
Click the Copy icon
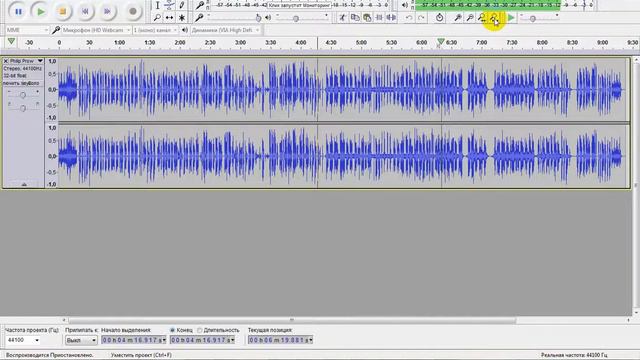[x=355, y=18]
